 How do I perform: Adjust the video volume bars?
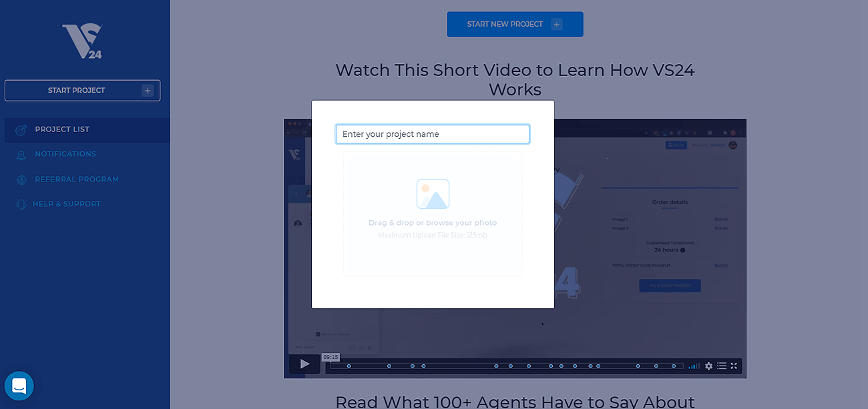(694, 366)
